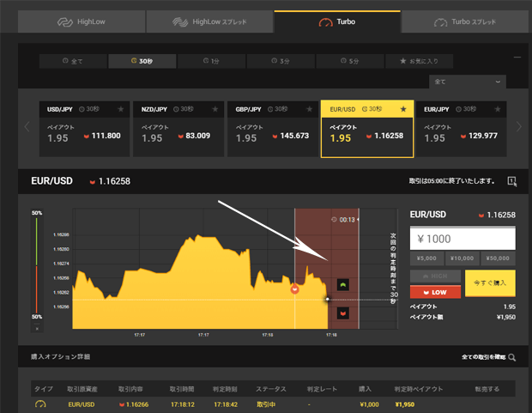The width and height of the screenshot is (532, 413).
Task: Filter by 全て duration
Action: coord(73,61)
